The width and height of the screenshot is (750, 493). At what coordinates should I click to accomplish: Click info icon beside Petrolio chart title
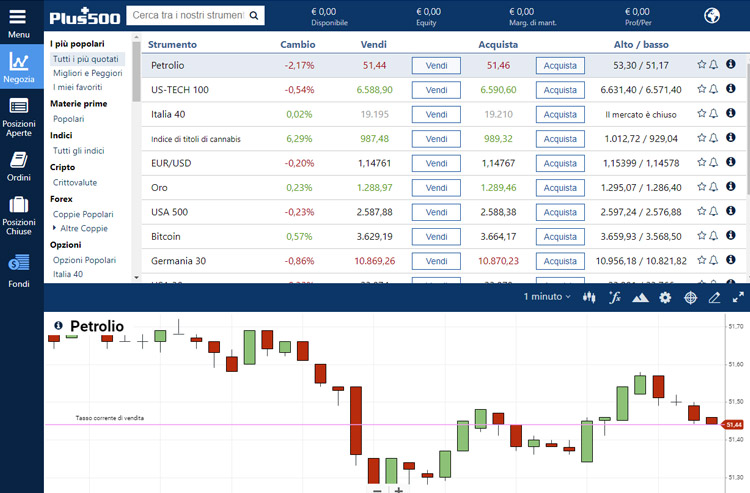point(58,325)
